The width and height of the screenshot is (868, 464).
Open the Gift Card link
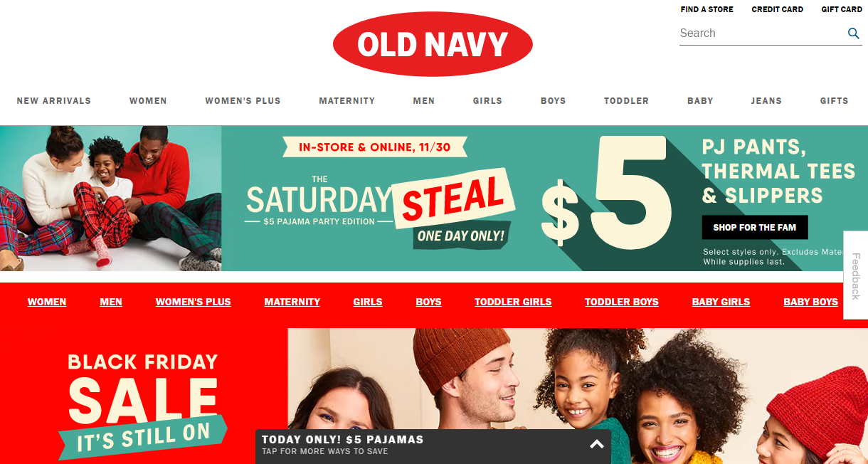coord(842,9)
